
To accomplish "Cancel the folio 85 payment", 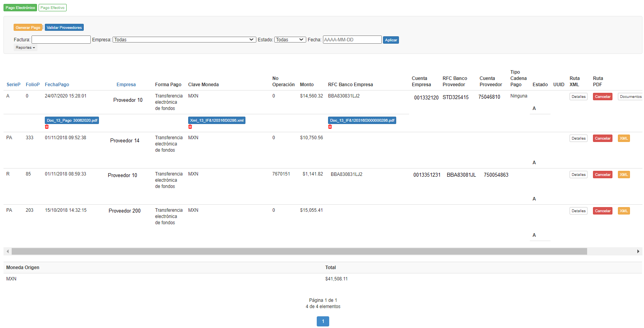I will pyautogui.click(x=603, y=175).
